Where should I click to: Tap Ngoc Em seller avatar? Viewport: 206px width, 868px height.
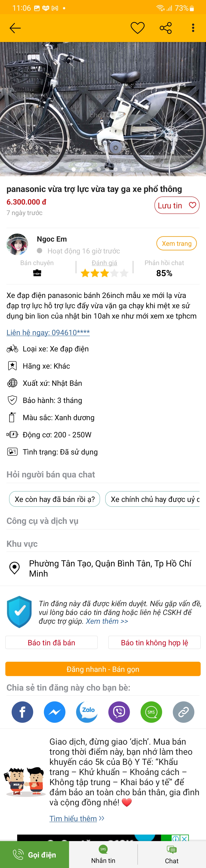[x=17, y=244]
